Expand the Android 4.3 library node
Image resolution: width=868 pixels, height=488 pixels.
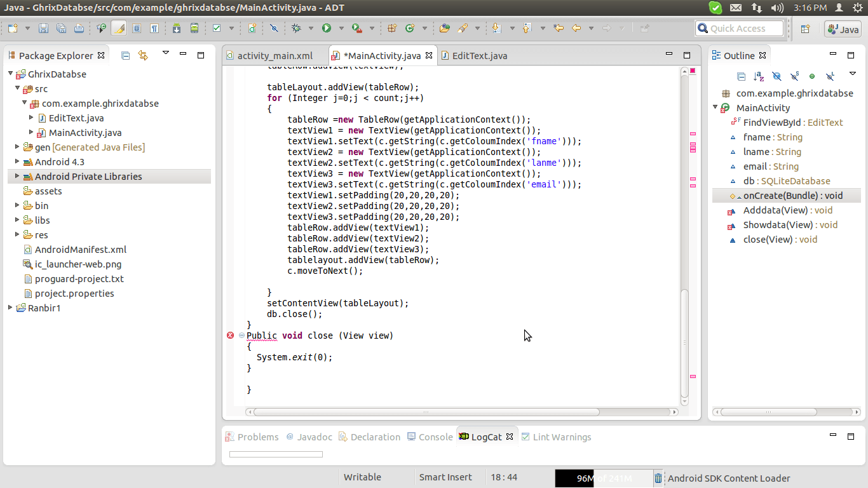(x=18, y=162)
